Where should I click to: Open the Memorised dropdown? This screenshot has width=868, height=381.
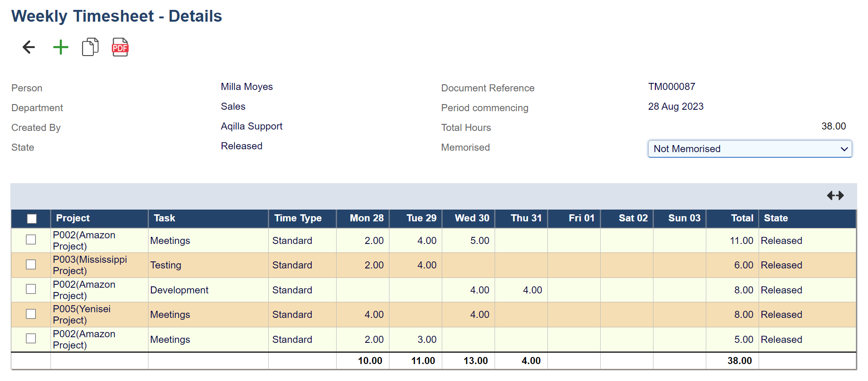[749, 149]
